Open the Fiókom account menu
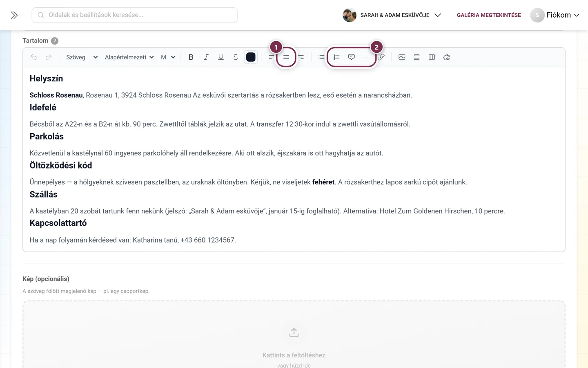This screenshot has width=588, height=368. tap(555, 15)
